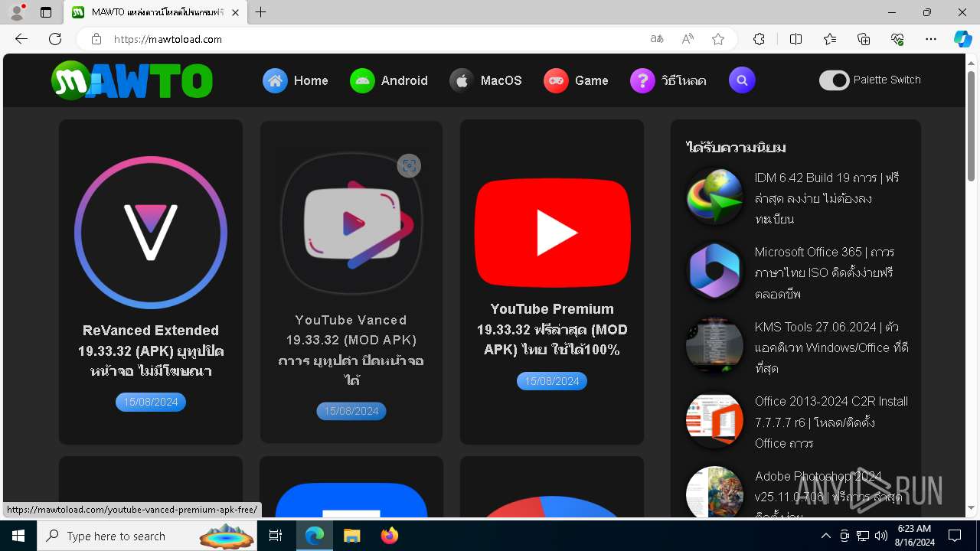Viewport: 980px width, 551px height.
Task: Open YouTube Vanced 19.33.32 MOD APK title
Action: point(351,350)
